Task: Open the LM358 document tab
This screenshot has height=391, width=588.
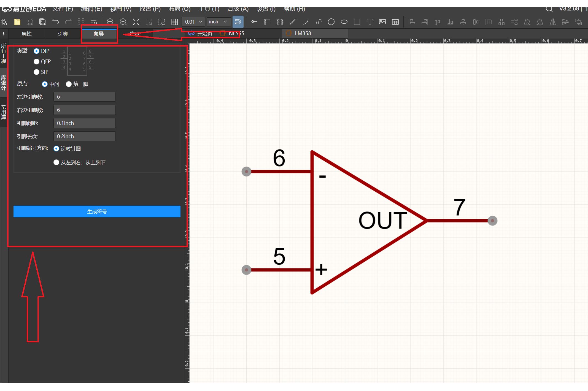Action: (303, 33)
